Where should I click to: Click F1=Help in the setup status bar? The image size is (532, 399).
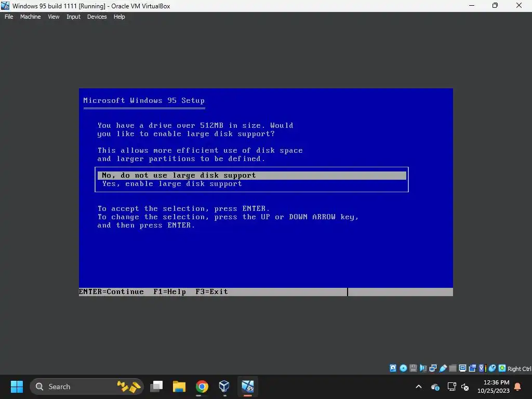tap(170, 292)
